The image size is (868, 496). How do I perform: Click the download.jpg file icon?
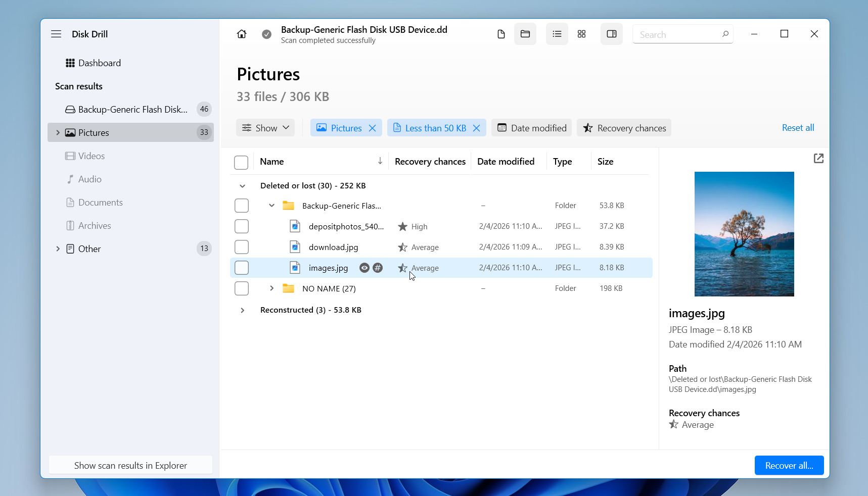[295, 247]
